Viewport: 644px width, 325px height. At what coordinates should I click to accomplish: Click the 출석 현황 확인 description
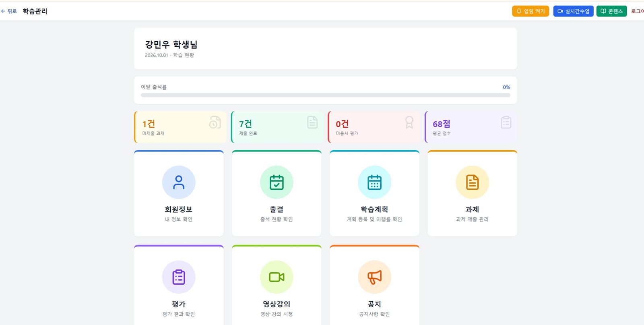pos(277,219)
